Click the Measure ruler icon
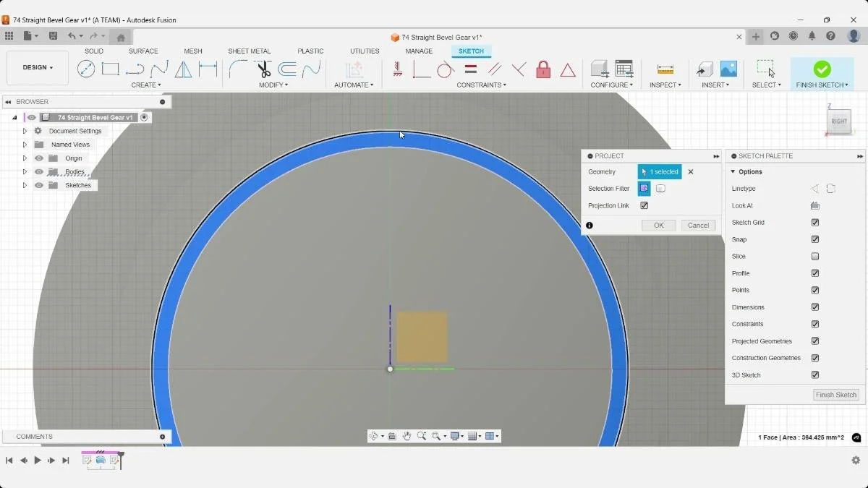 [665, 69]
